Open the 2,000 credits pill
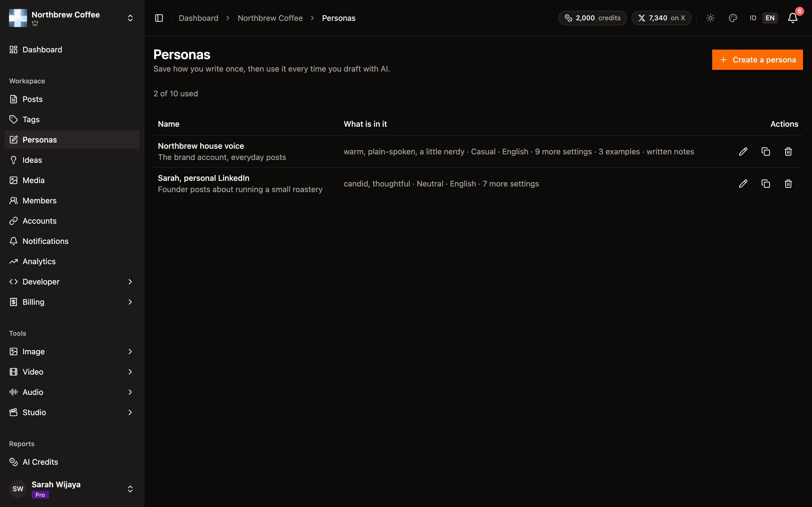The width and height of the screenshot is (812, 507). point(592,18)
